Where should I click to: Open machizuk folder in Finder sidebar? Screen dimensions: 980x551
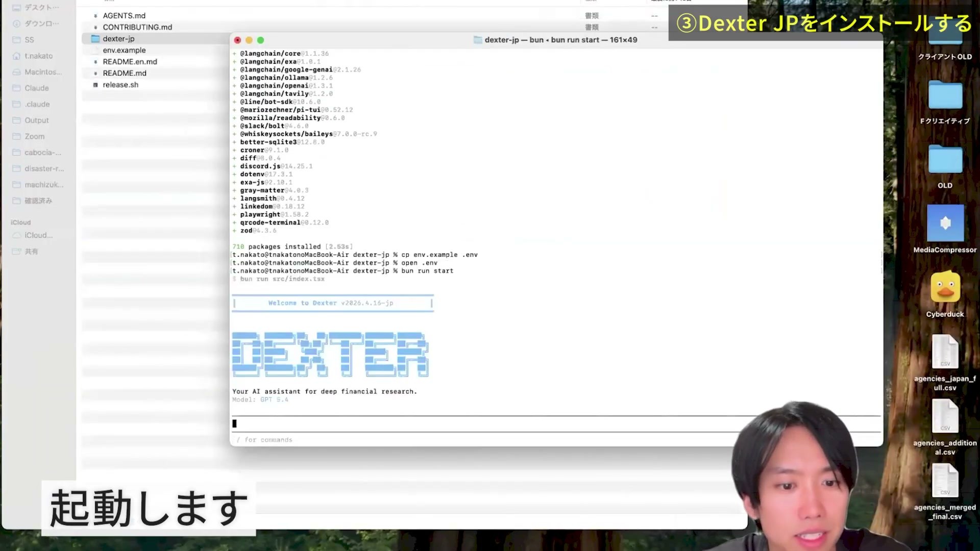click(x=44, y=185)
